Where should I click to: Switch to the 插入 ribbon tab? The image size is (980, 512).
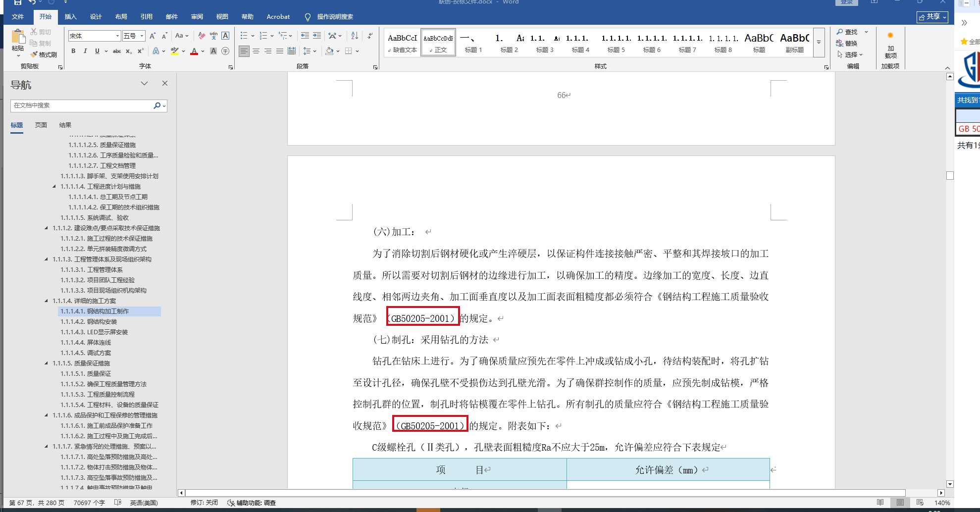pyautogui.click(x=71, y=16)
